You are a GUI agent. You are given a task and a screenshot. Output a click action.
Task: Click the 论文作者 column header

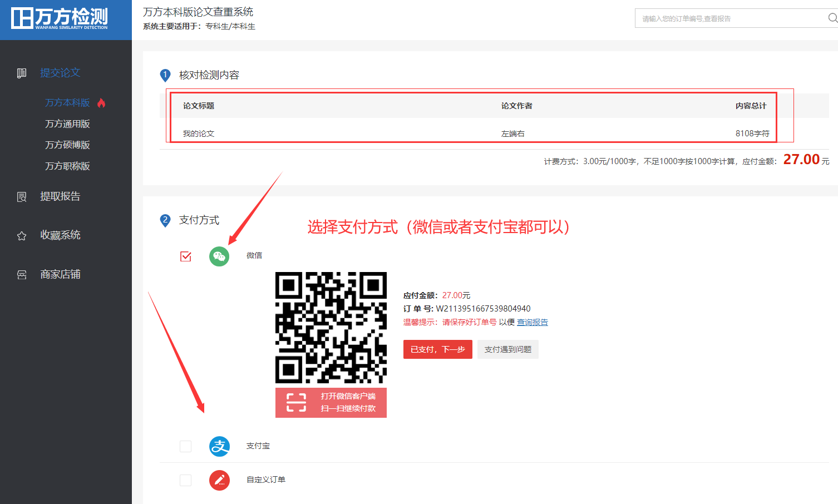pos(516,106)
